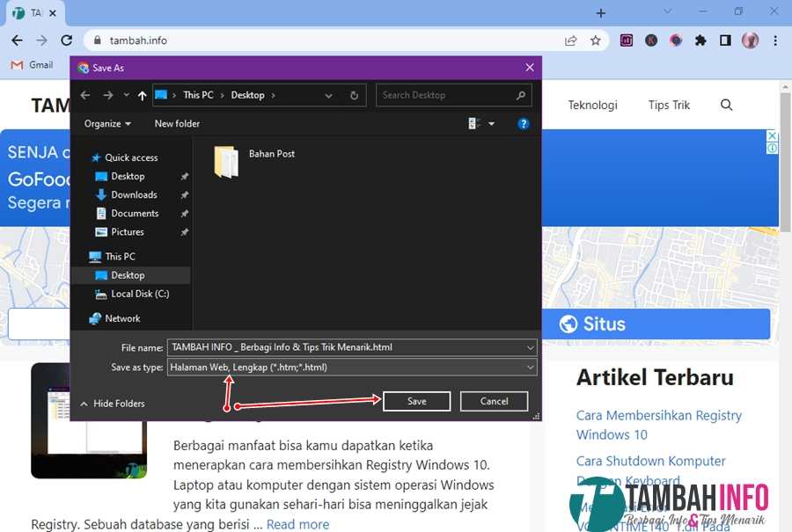Click the Save button

[x=417, y=401]
